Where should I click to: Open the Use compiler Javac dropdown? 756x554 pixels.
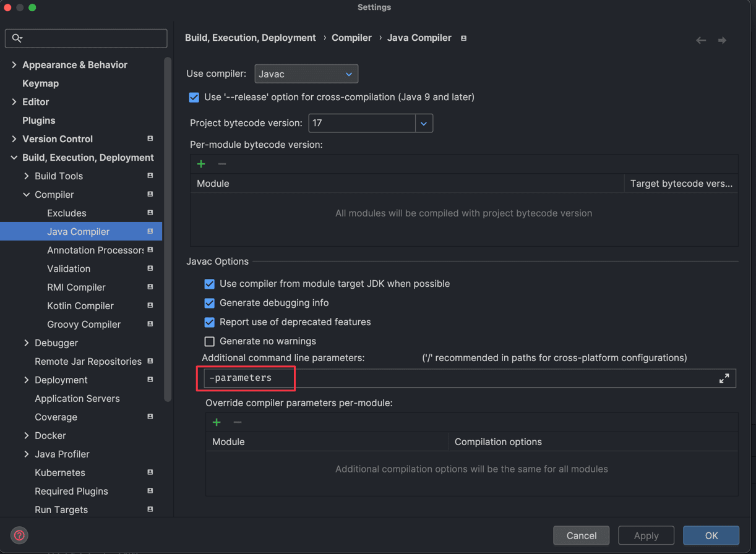click(306, 74)
